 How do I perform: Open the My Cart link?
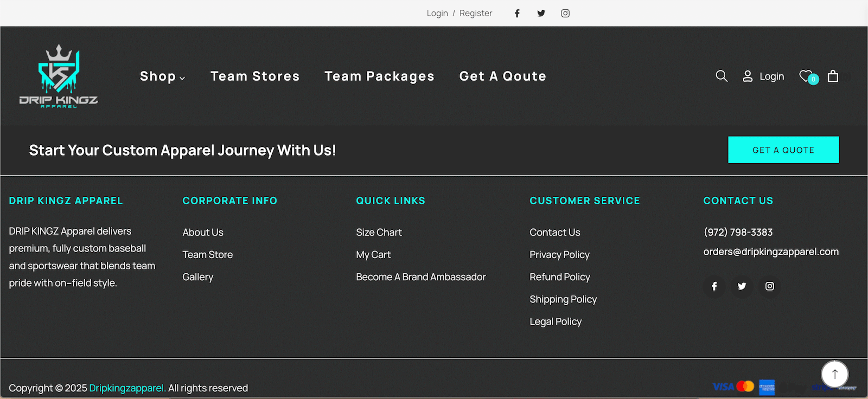point(373,255)
